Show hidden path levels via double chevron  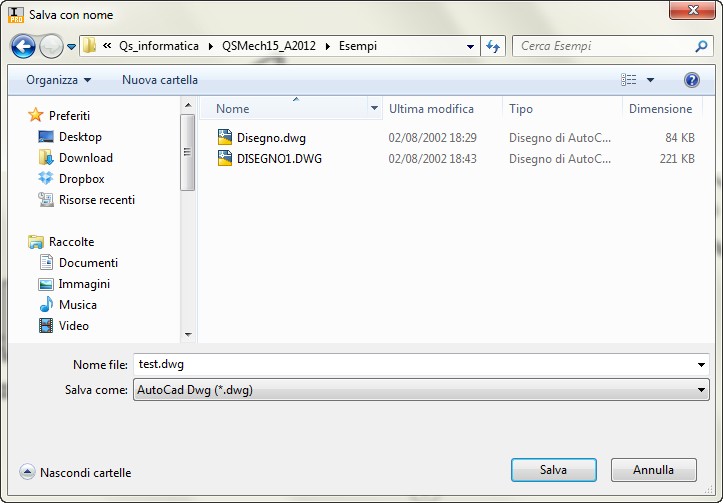click(107, 46)
